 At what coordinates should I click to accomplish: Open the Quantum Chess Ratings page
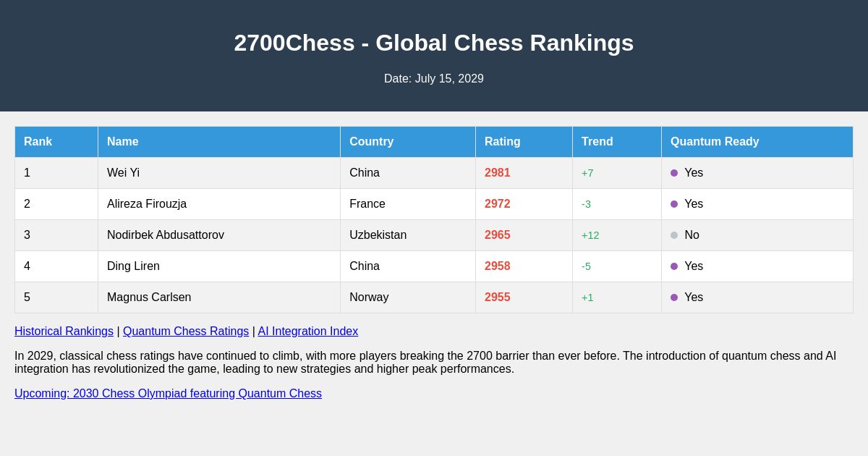click(186, 332)
